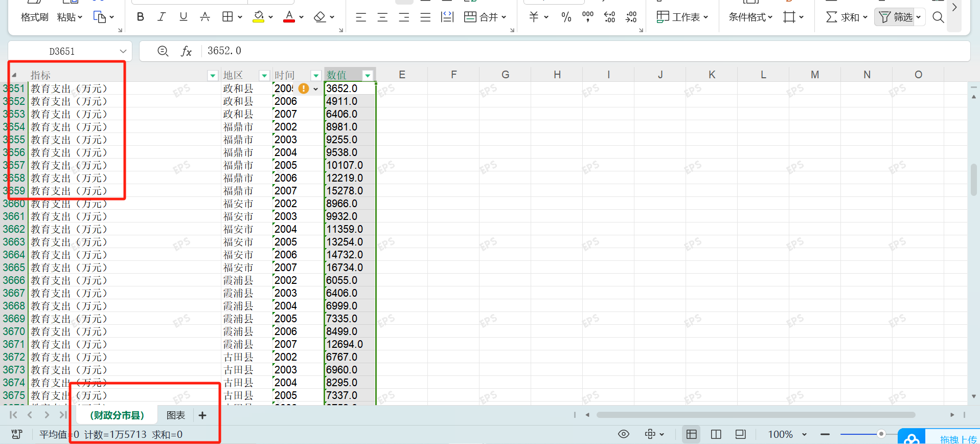
Task: Select column H header
Action: [557, 75]
